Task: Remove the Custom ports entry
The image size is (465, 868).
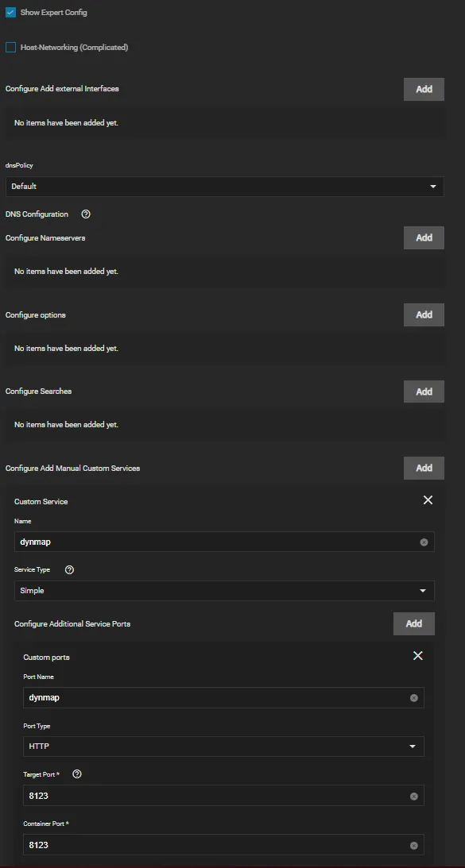Action: point(418,655)
